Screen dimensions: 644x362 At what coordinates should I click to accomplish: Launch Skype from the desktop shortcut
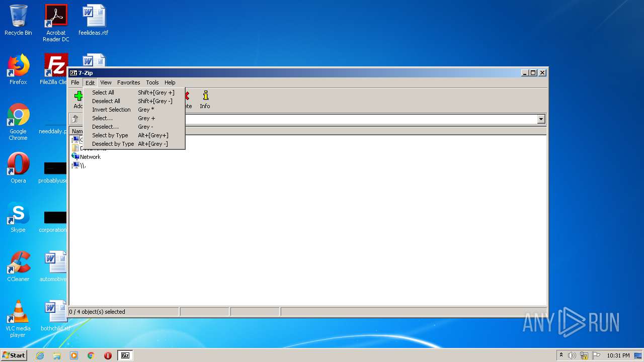point(18,217)
